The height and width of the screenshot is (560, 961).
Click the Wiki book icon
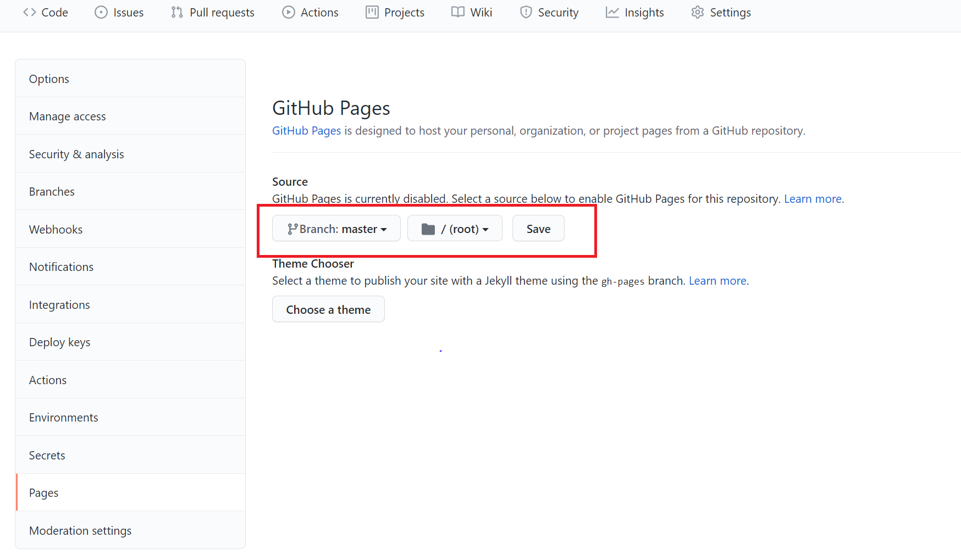(458, 12)
